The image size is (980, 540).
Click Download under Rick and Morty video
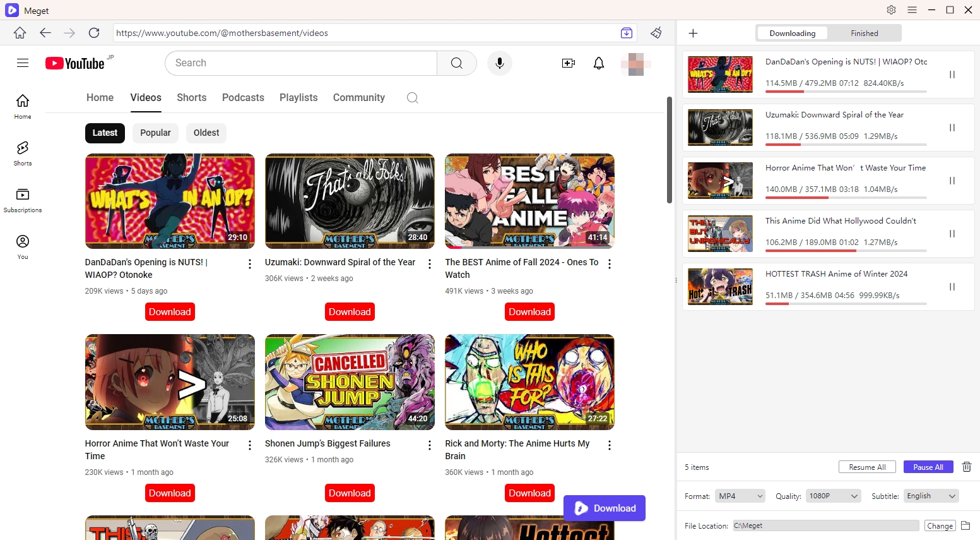pos(530,493)
